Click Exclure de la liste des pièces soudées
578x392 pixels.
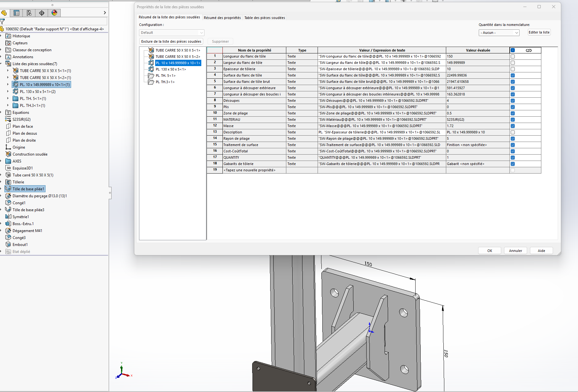pyautogui.click(x=171, y=41)
